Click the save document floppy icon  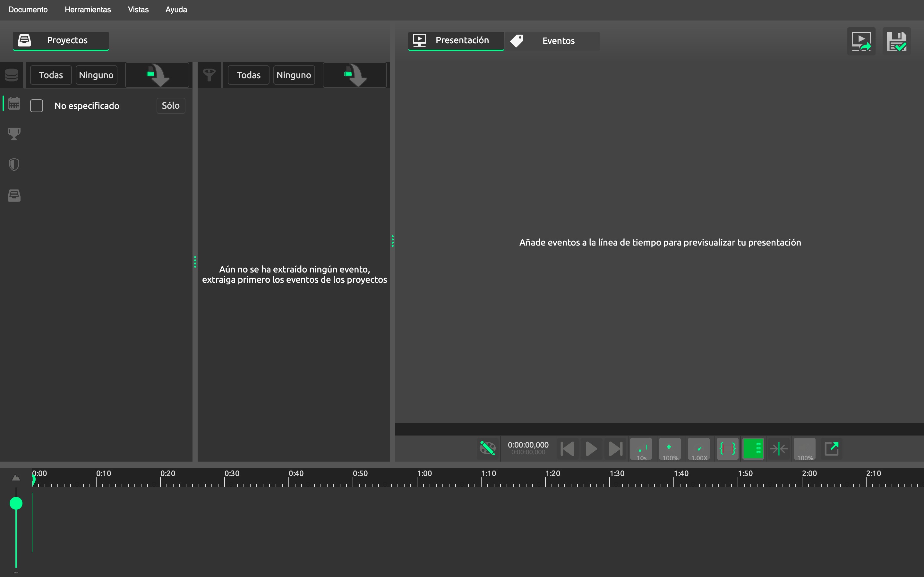[896, 41]
